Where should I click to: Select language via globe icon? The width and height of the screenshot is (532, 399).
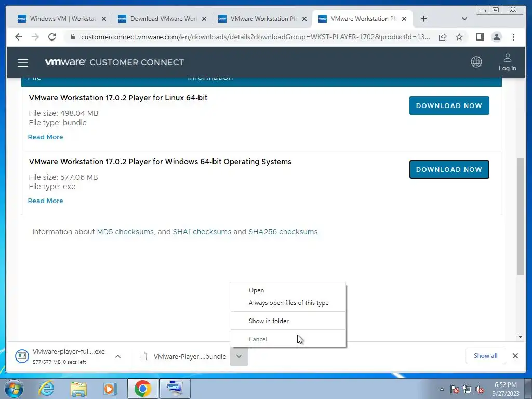point(476,62)
